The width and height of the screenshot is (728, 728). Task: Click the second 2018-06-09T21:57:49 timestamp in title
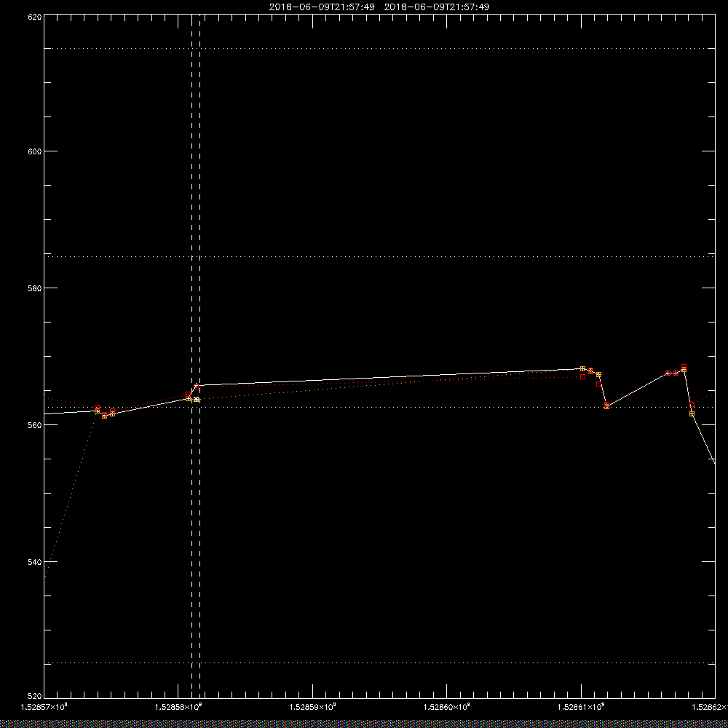pos(436,7)
